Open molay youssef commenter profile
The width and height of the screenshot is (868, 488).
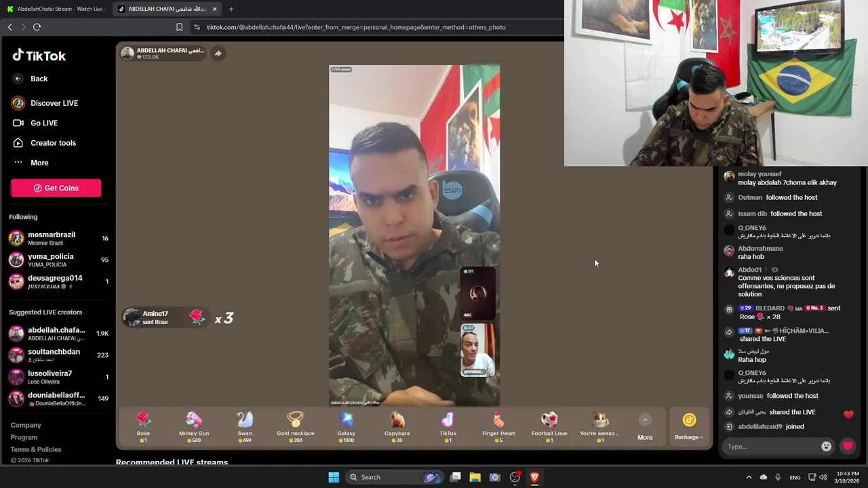pos(759,174)
